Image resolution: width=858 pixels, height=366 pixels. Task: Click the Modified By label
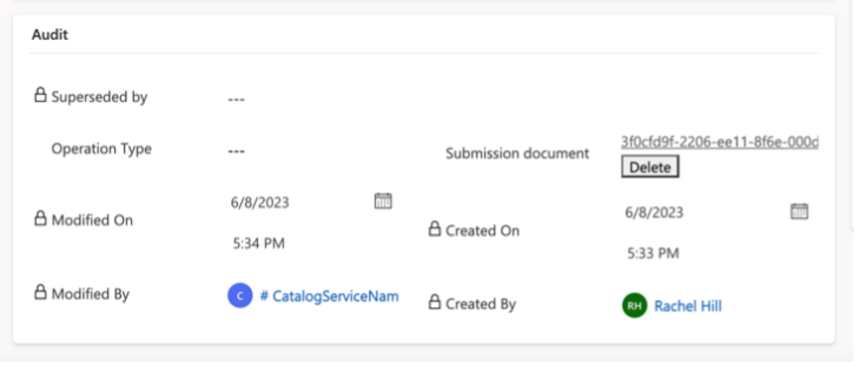[x=90, y=294]
